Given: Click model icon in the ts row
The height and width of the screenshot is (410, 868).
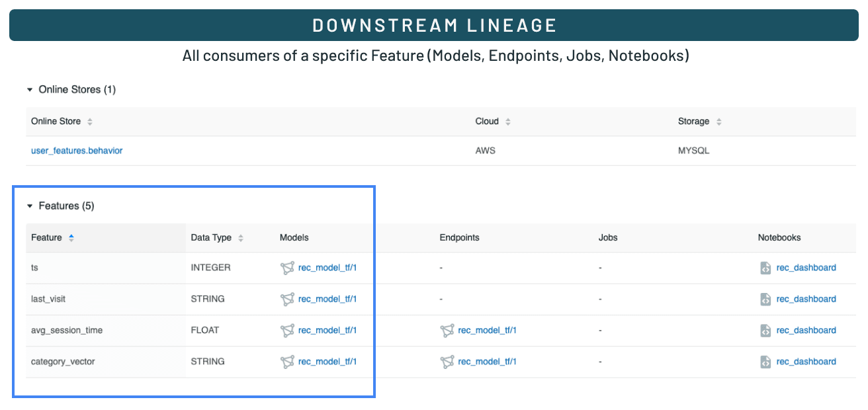Looking at the screenshot, I should coord(287,268).
